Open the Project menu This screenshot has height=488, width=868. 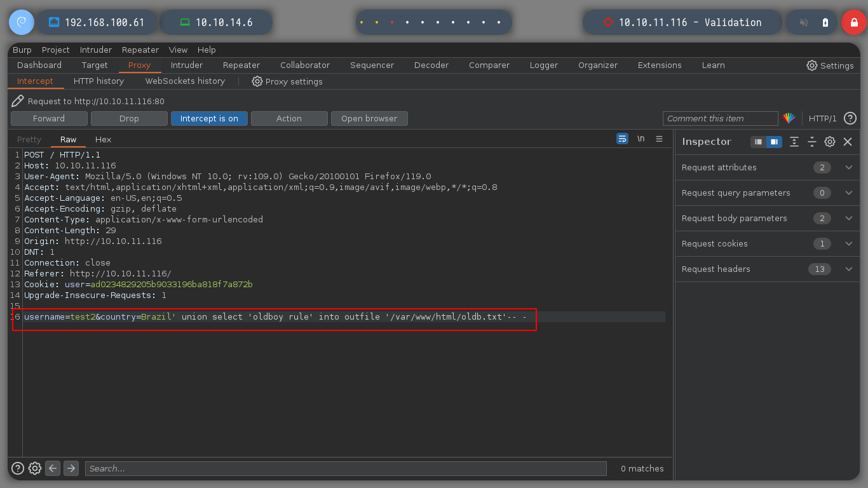(x=56, y=50)
